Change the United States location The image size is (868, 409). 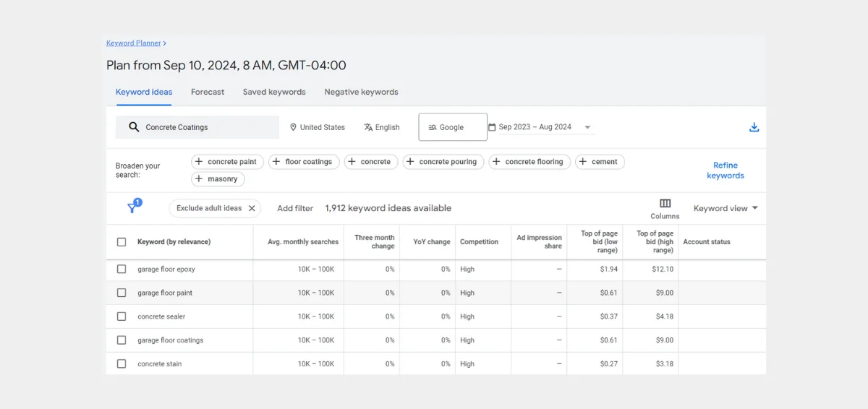pyautogui.click(x=318, y=127)
